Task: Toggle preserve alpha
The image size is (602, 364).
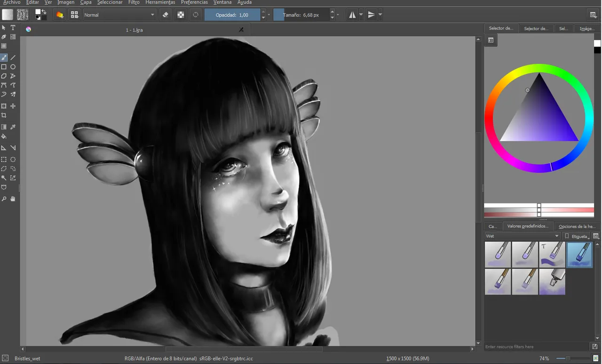Action: (181, 15)
